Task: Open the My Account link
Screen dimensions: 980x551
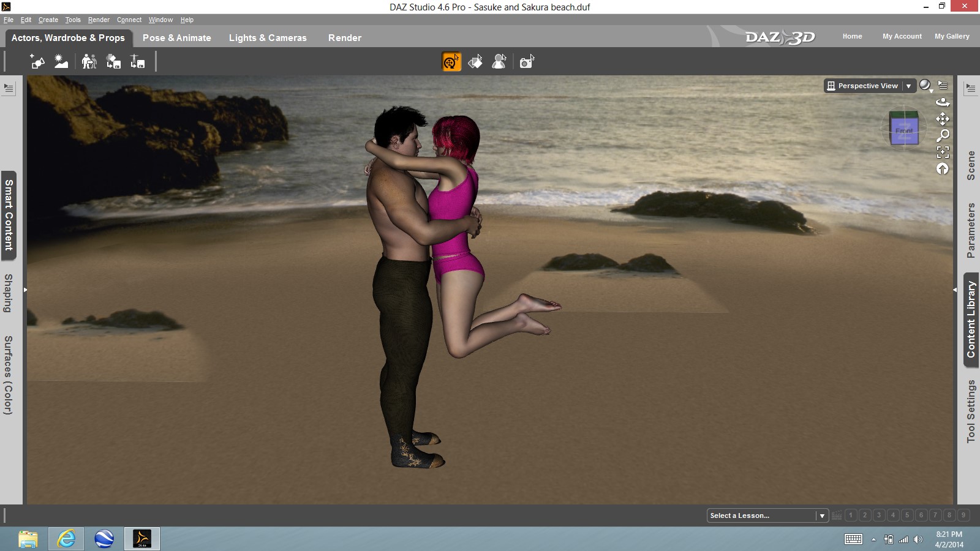Action: 902,36
